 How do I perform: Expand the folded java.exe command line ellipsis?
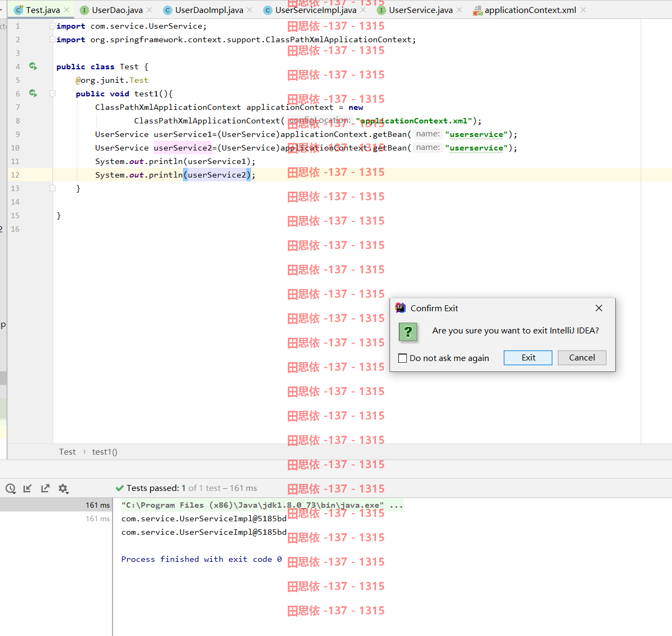pyautogui.click(x=396, y=505)
